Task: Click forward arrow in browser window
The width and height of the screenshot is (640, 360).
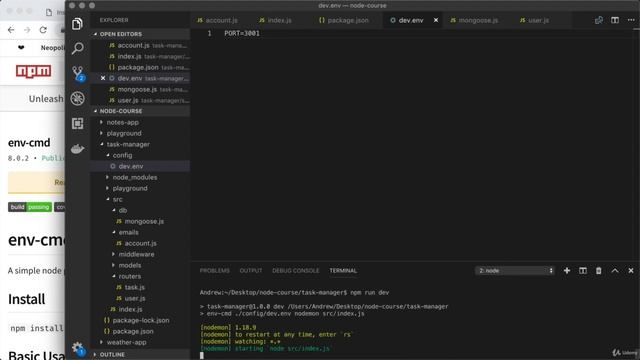Action: (27, 30)
